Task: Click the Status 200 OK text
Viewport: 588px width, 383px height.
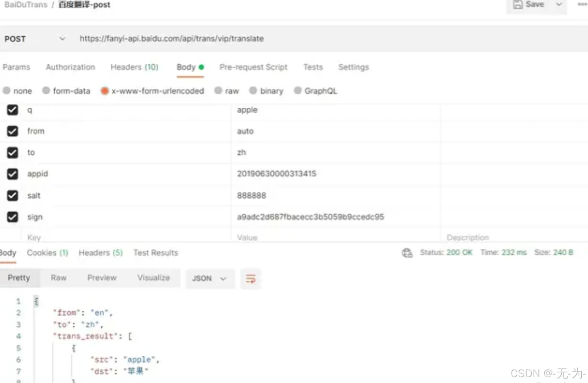Action: (x=446, y=252)
